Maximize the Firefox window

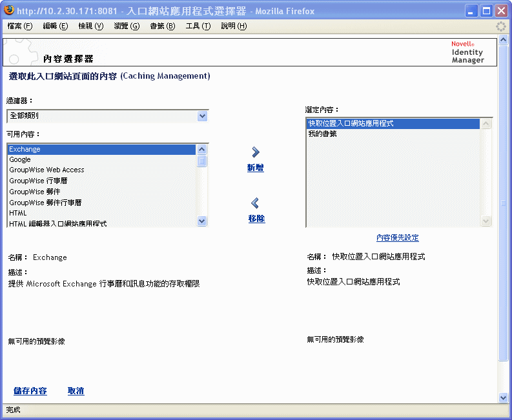[486, 11]
